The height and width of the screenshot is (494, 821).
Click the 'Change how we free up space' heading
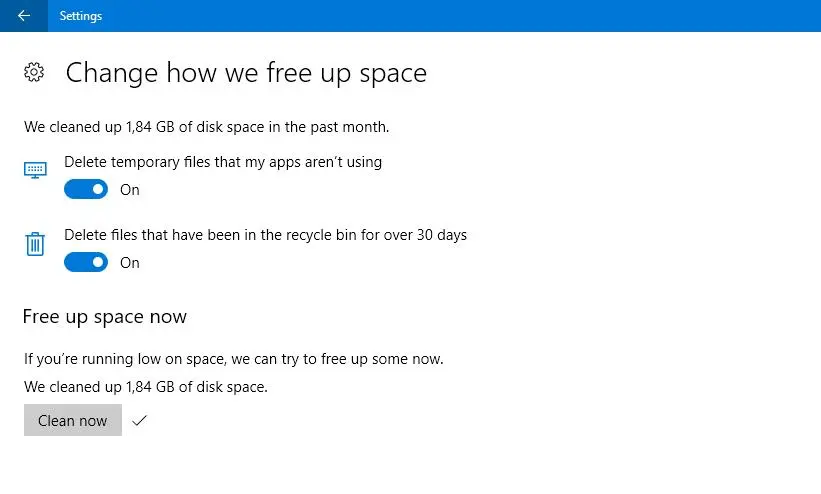point(246,73)
